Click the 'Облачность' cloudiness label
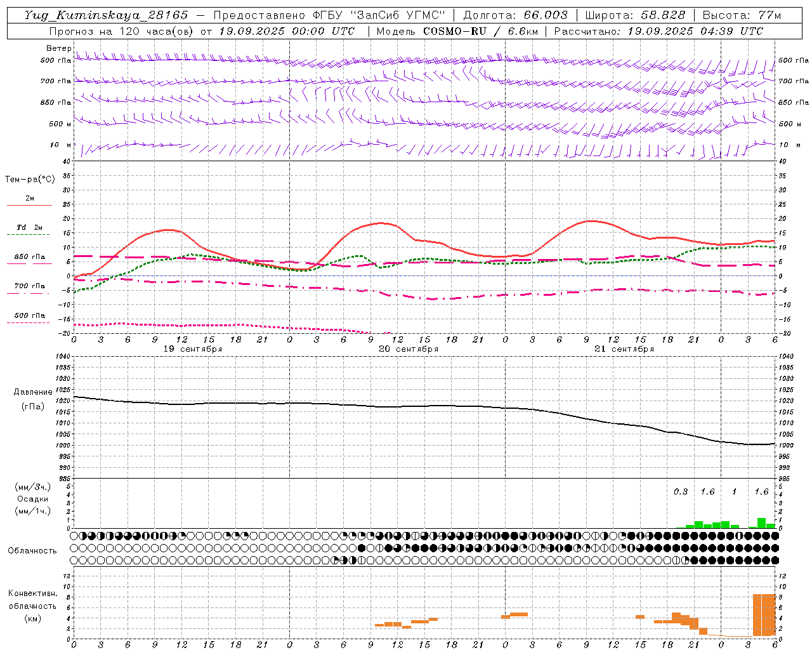812x650 pixels. [x=32, y=550]
